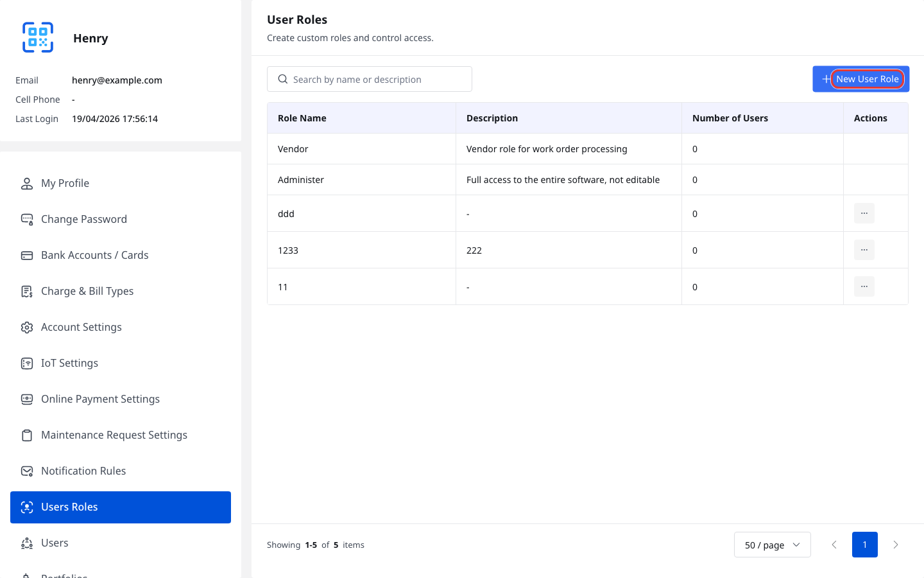Click the plus icon on New User Role

tap(826, 79)
